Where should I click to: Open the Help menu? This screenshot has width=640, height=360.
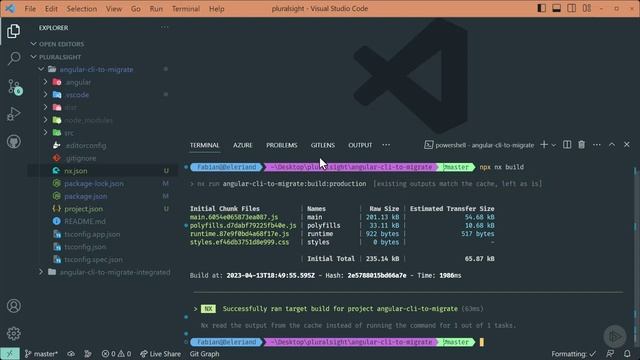coord(217,9)
